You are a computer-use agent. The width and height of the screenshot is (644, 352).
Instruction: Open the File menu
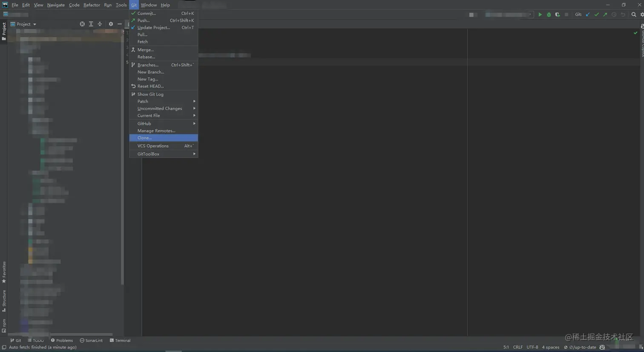pos(15,5)
